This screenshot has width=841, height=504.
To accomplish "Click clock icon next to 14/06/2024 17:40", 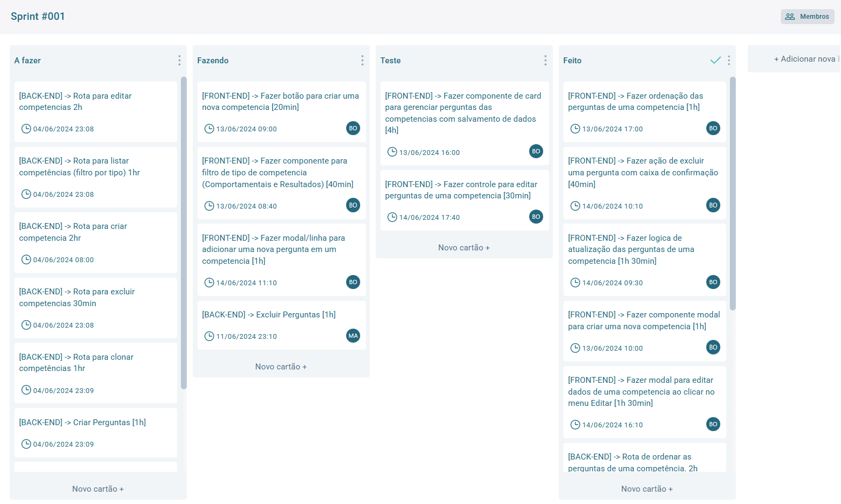I will pyautogui.click(x=392, y=217).
